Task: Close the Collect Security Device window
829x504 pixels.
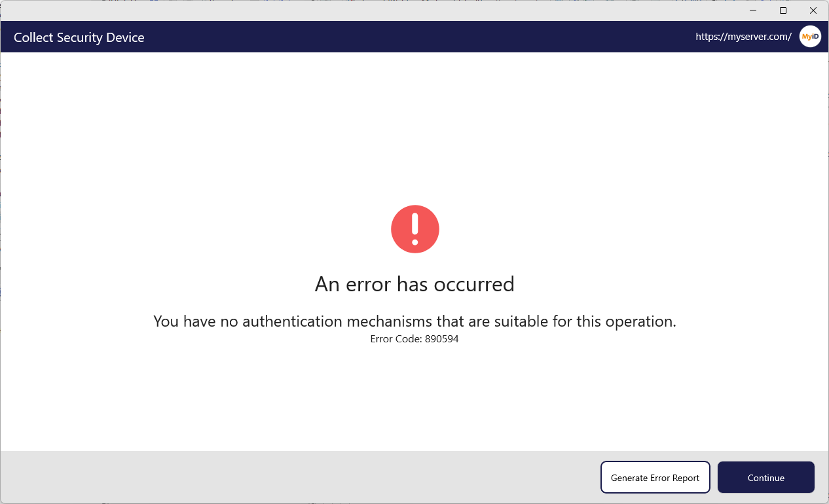Action: pyautogui.click(x=813, y=10)
